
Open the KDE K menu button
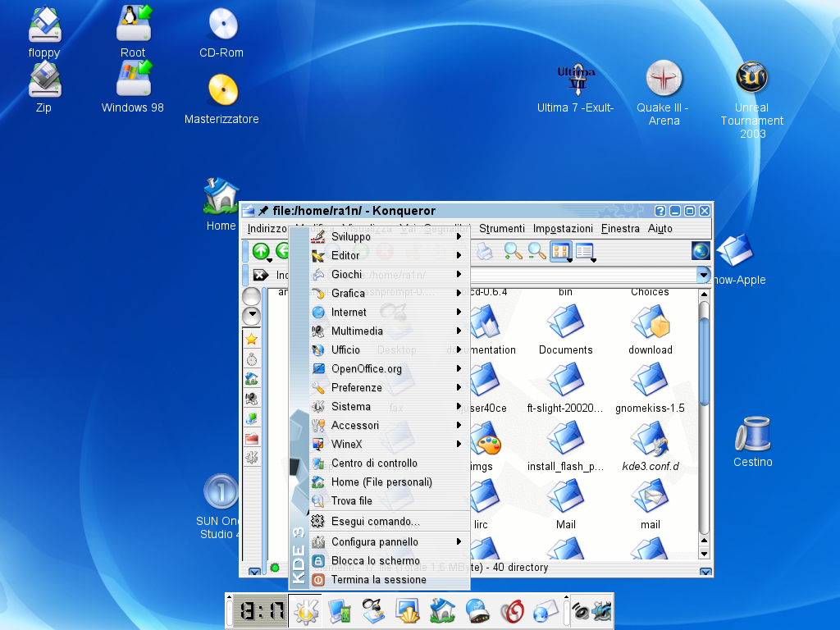(x=305, y=611)
